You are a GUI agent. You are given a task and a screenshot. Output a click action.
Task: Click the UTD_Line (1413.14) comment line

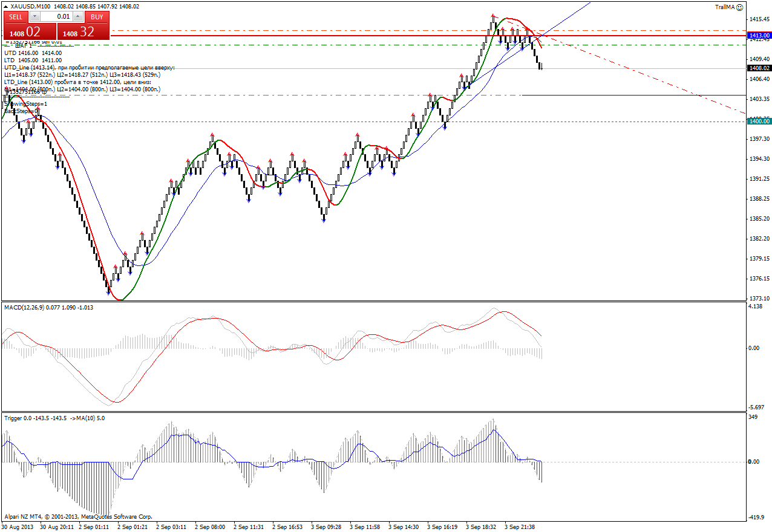tap(90, 68)
